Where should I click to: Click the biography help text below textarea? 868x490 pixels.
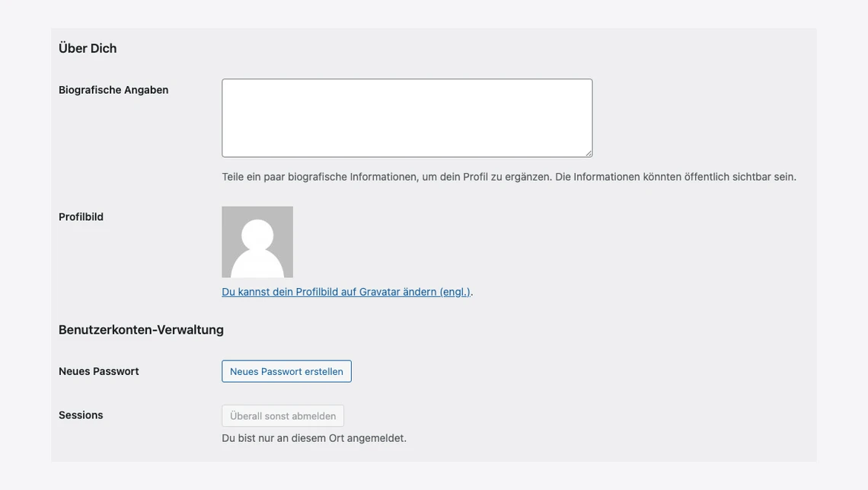(509, 177)
